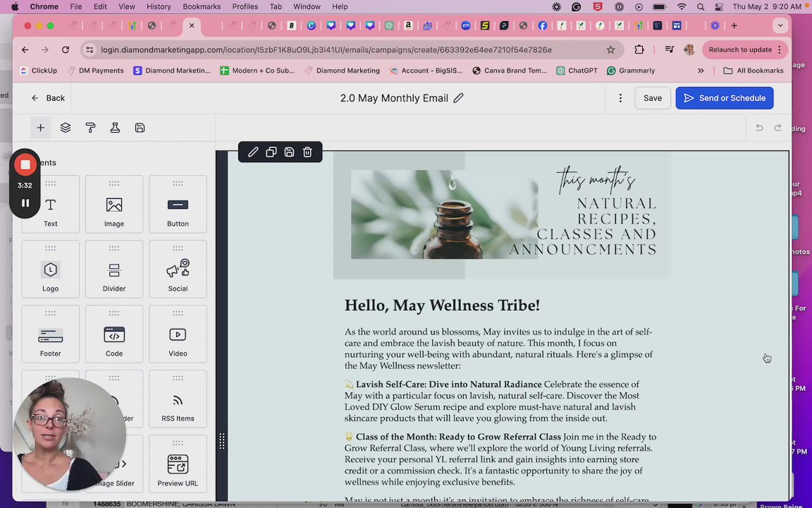Image resolution: width=812 pixels, height=508 pixels.
Task: Open the paint roller appearance settings
Action: (90, 128)
